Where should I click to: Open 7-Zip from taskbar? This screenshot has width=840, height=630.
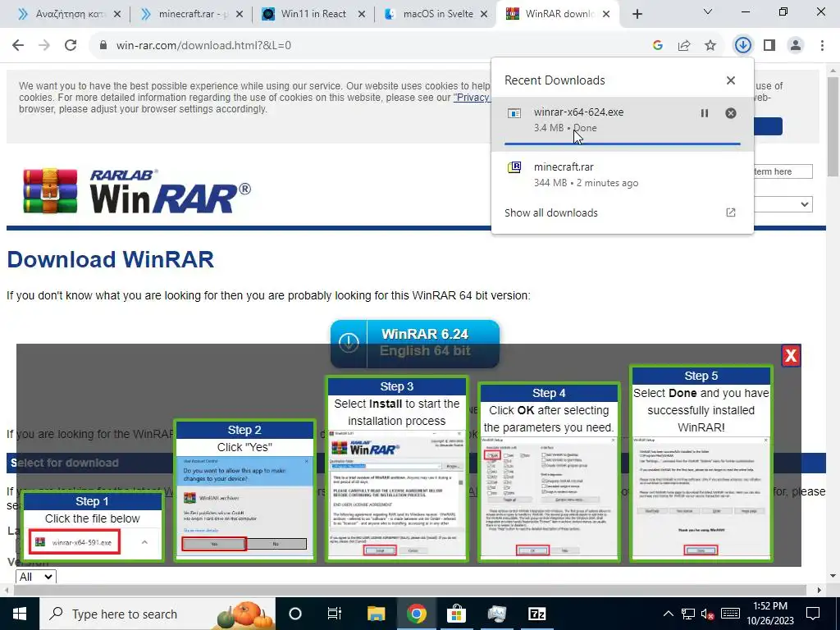coord(536,614)
